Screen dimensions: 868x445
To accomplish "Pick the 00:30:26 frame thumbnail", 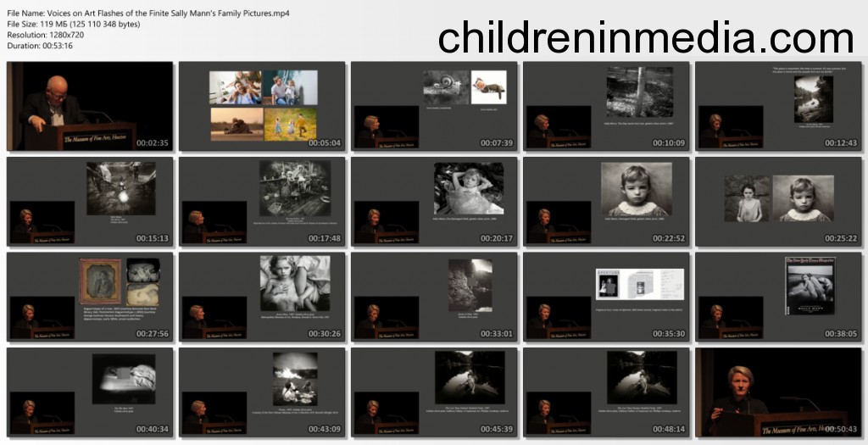I will point(262,298).
